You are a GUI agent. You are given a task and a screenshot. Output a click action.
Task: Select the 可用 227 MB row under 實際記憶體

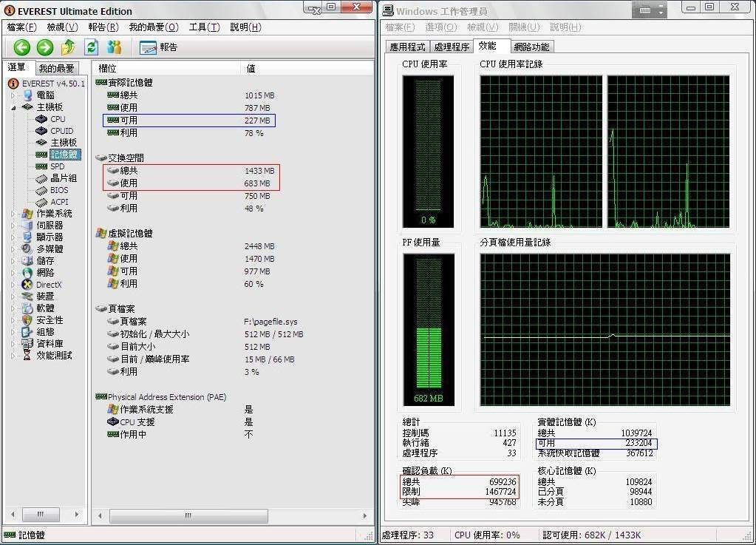pyautogui.click(x=189, y=120)
